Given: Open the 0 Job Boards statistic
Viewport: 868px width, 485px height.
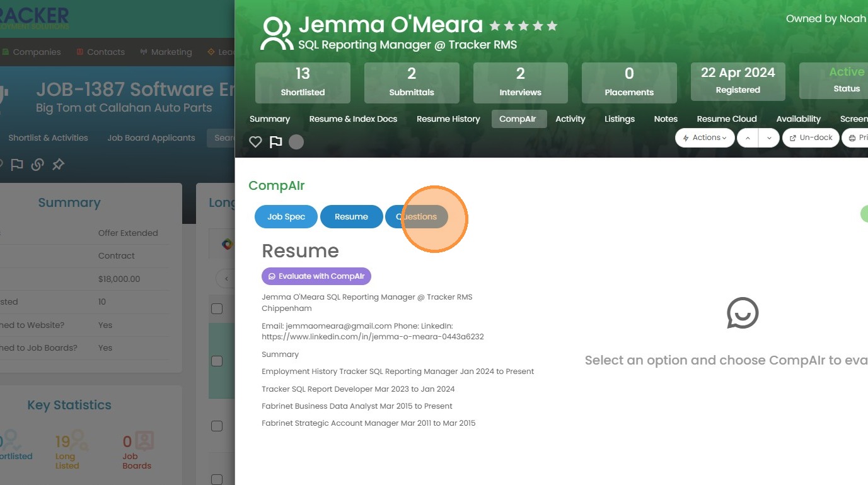Looking at the screenshot, I should tap(138, 450).
